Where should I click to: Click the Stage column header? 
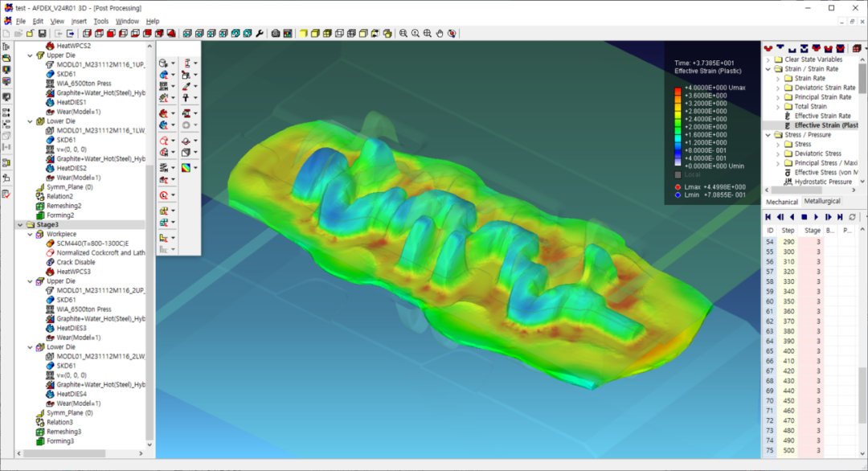(x=812, y=230)
